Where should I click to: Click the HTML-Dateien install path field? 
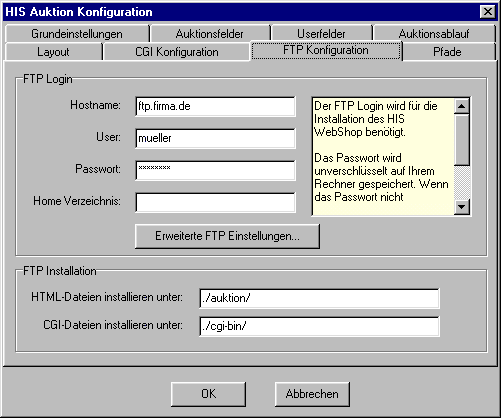click(x=319, y=298)
